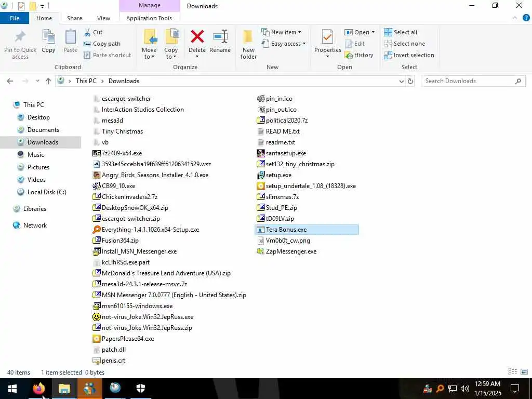Select Desktop in the navigation pane
The image size is (532, 399).
pyautogui.click(x=38, y=117)
